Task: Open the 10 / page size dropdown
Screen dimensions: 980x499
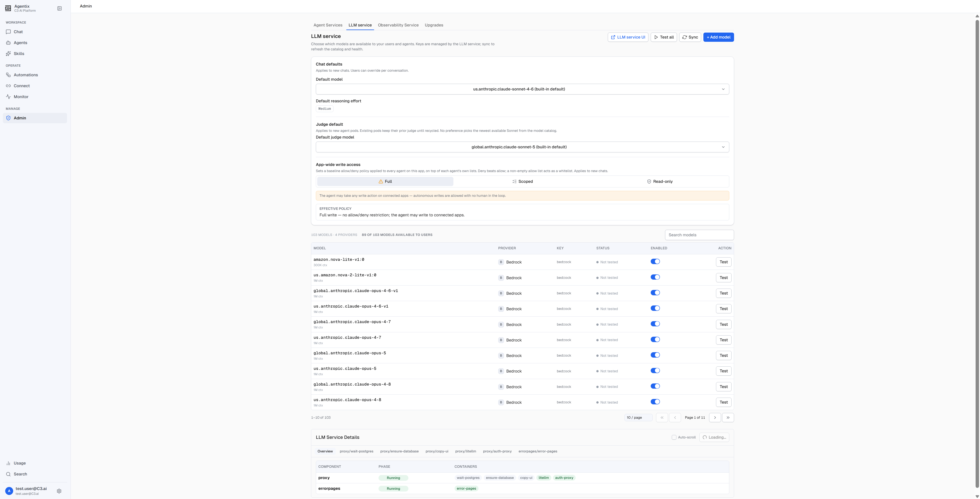Action: pyautogui.click(x=638, y=418)
